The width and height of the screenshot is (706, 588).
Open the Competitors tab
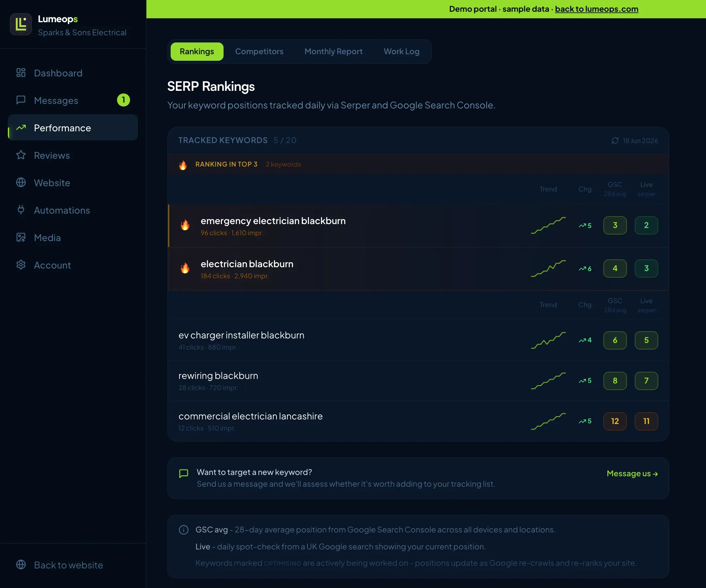259,51
